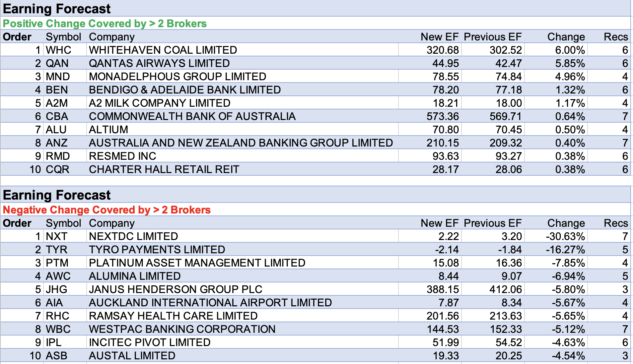Select the WESTPAC BANKING CORPORATION cell
The image size is (633, 364).
(x=182, y=329)
